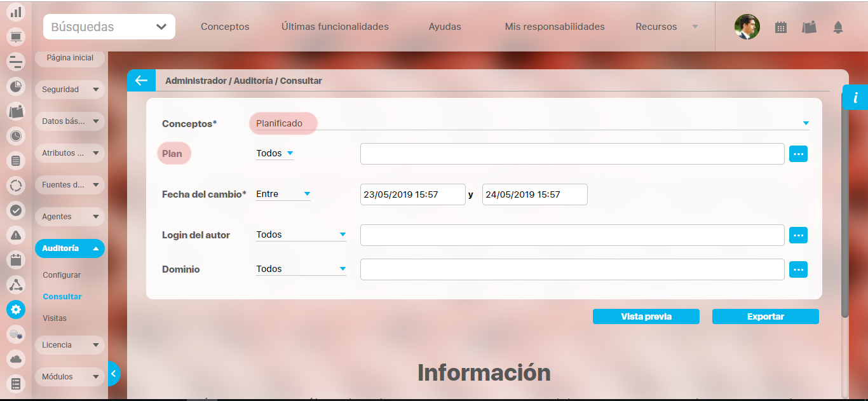Open the calendar icon in top bar
Screen dimensions: 868x401
(x=781, y=27)
